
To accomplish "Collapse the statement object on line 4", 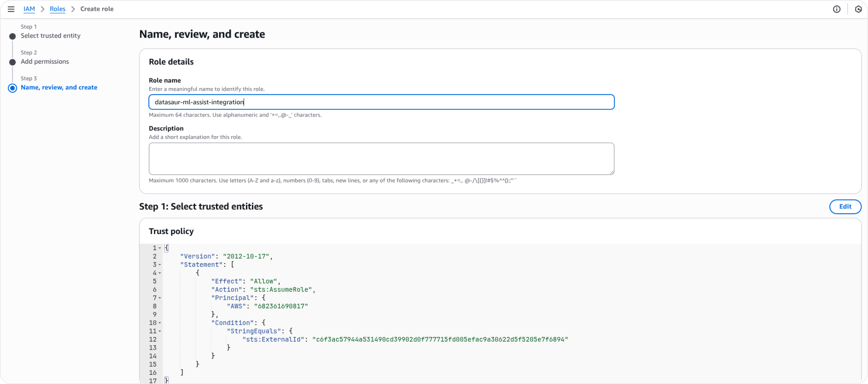I will pos(160,273).
